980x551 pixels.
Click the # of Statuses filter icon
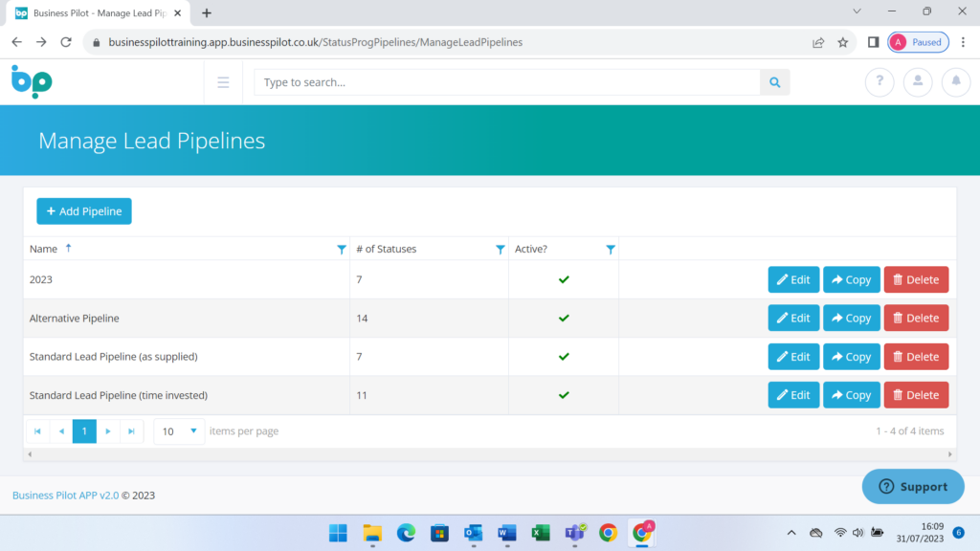[500, 250]
